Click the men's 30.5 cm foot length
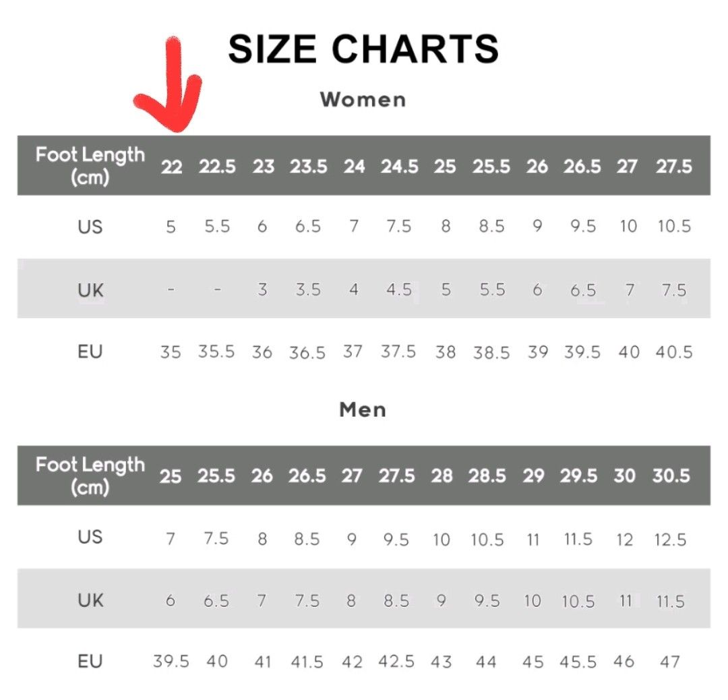Image resolution: width=728 pixels, height=700 pixels. [671, 476]
